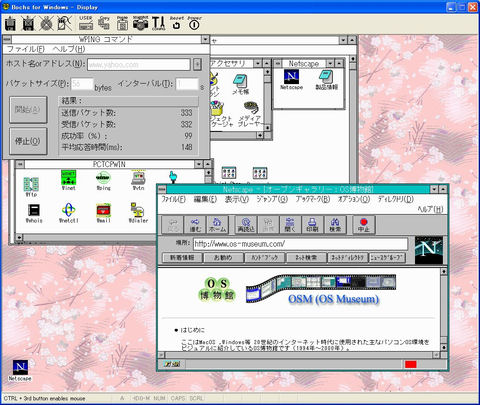Select the Wping icon in PCTCPWIN group
The width and height of the screenshot is (480, 405).
click(x=103, y=181)
